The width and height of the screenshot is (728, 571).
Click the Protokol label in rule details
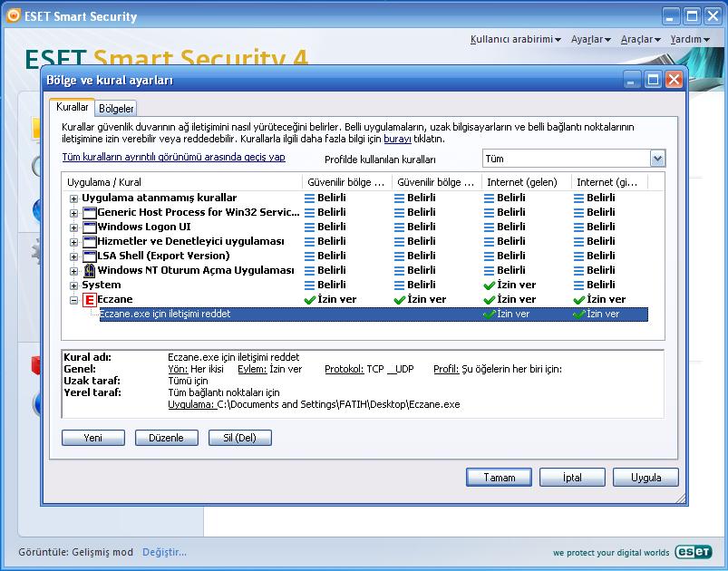click(344, 370)
